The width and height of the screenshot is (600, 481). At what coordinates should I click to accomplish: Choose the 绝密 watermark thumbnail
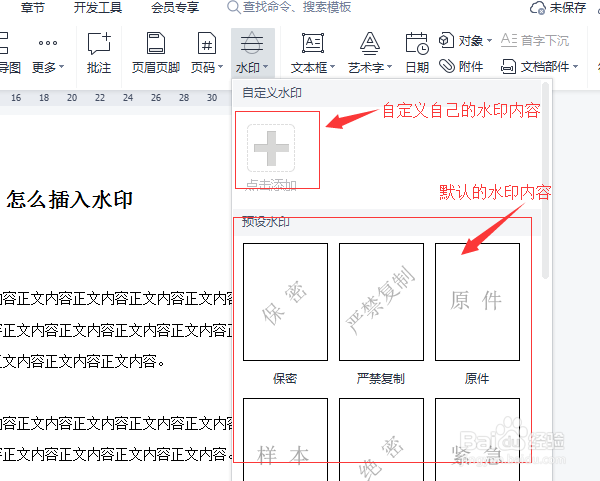coord(382,439)
